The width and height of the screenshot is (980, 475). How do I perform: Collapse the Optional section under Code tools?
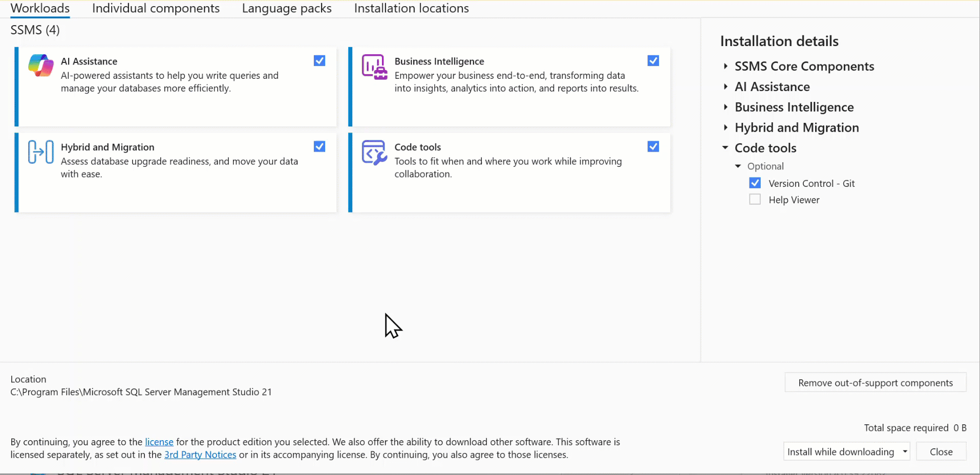pos(738,166)
